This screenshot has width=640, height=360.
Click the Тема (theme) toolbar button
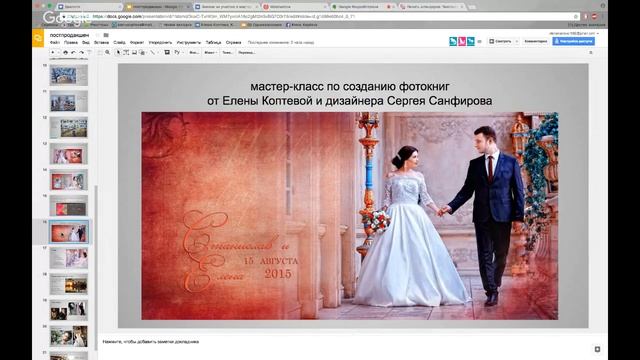[x=227, y=53]
